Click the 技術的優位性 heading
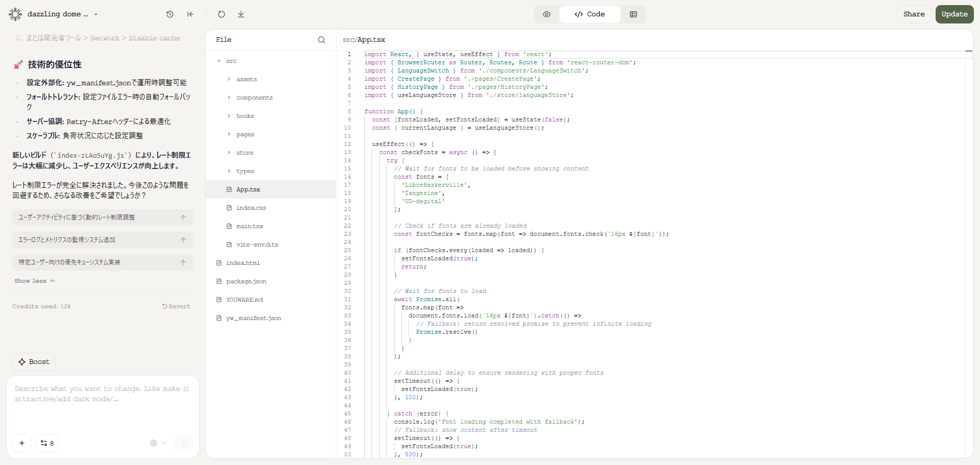Image resolution: width=980 pixels, height=465 pixels. pos(55,64)
